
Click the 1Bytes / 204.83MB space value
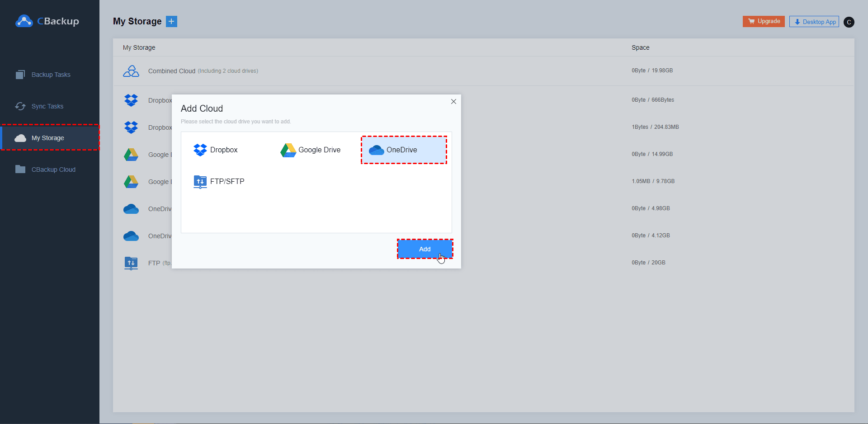click(x=656, y=127)
